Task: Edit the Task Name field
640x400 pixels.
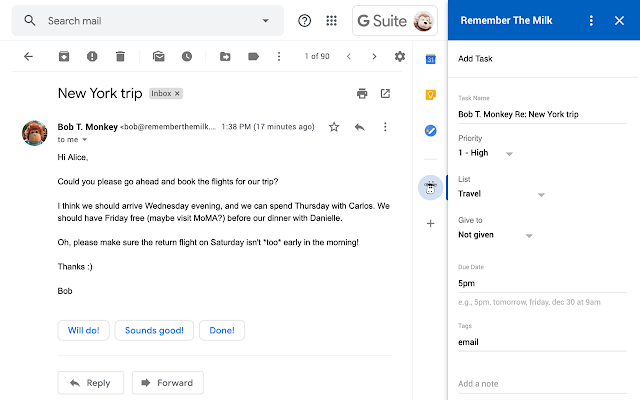Action: [542, 114]
